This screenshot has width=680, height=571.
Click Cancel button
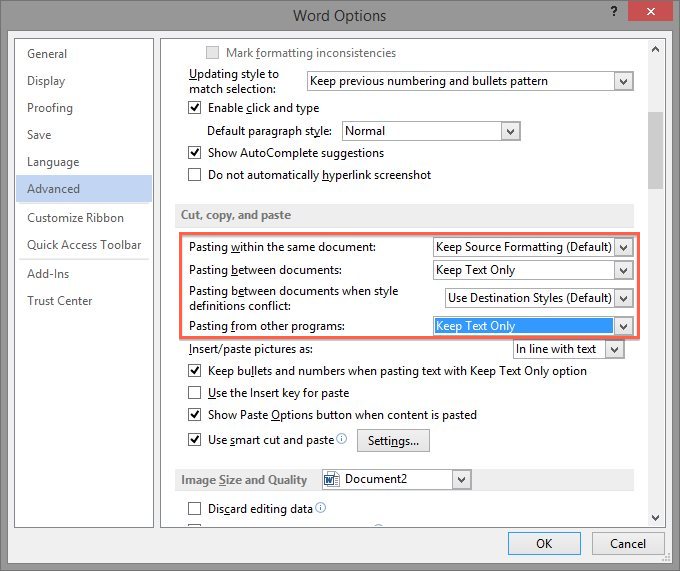click(628, 543)
